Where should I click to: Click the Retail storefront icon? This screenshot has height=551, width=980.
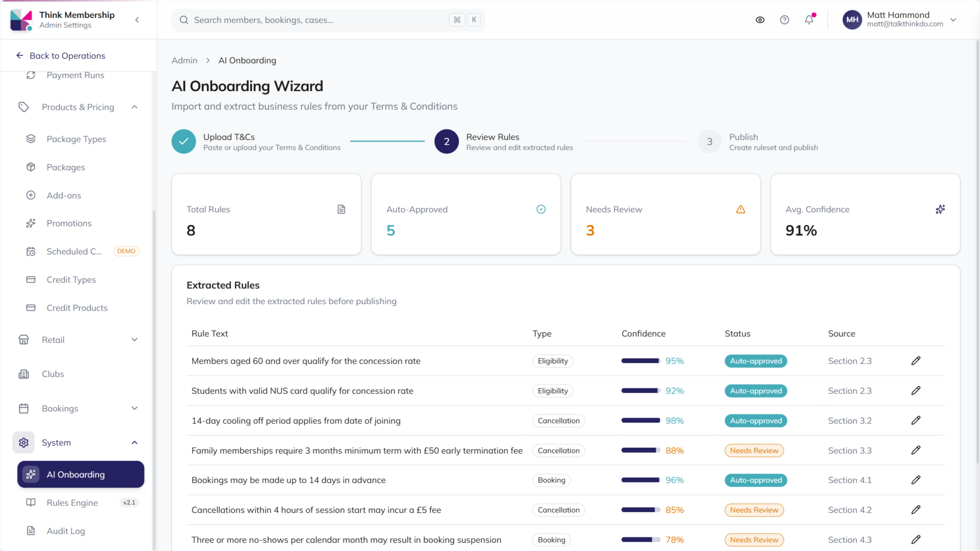pyautogui.click(x=24, y=340)
